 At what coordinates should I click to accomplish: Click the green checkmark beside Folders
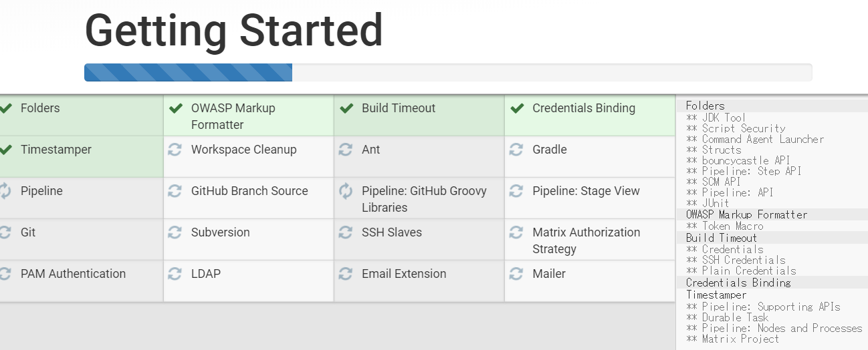pos(6,108)
